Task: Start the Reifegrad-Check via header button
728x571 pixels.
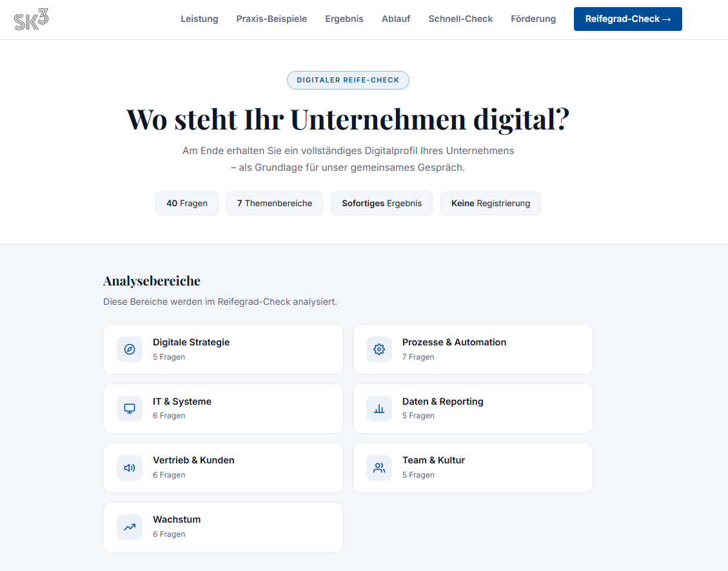Action: point(627,19)
